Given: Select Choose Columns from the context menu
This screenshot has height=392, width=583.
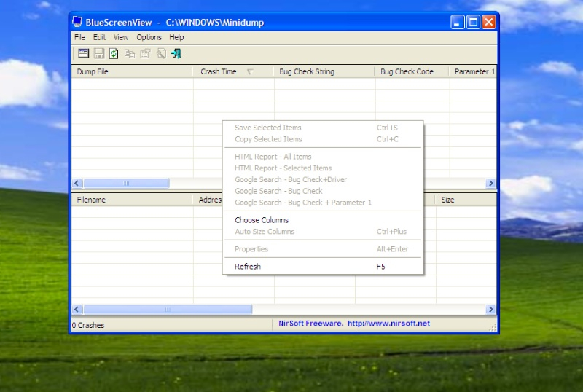Looking at the screenshot, I should click(x=262, y=220).
